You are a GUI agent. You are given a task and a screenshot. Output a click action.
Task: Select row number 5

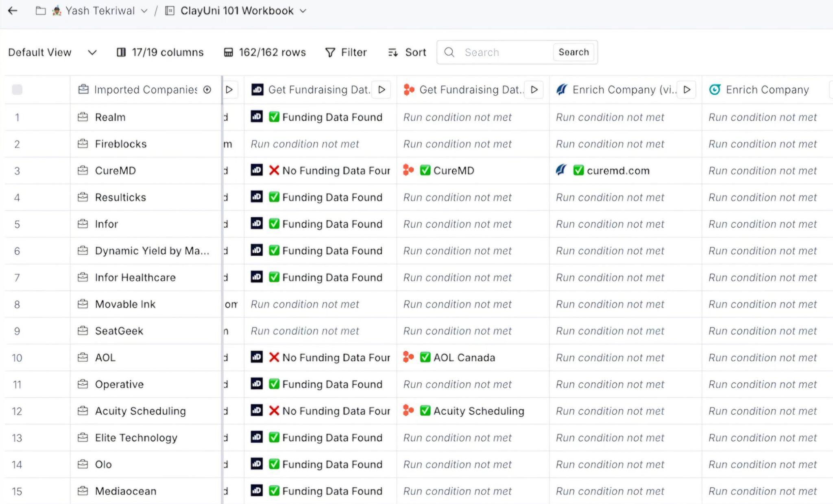coord(17,224)
